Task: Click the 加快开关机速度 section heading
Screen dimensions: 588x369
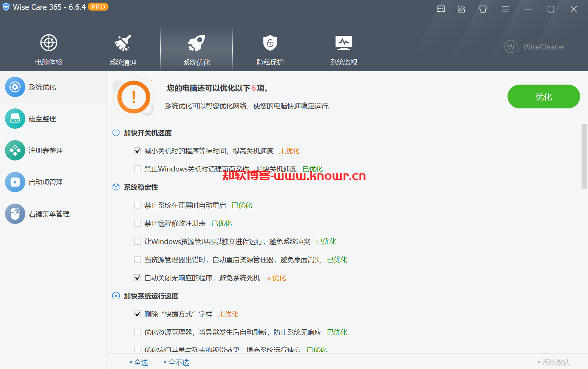Action: pyautogui.click(x=148, y=133)
